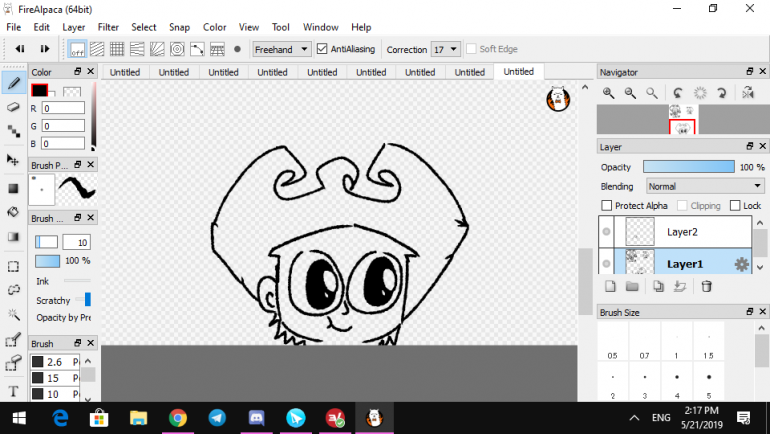Click the black foreground color swatch
The image size is (770, 434).
39,91
